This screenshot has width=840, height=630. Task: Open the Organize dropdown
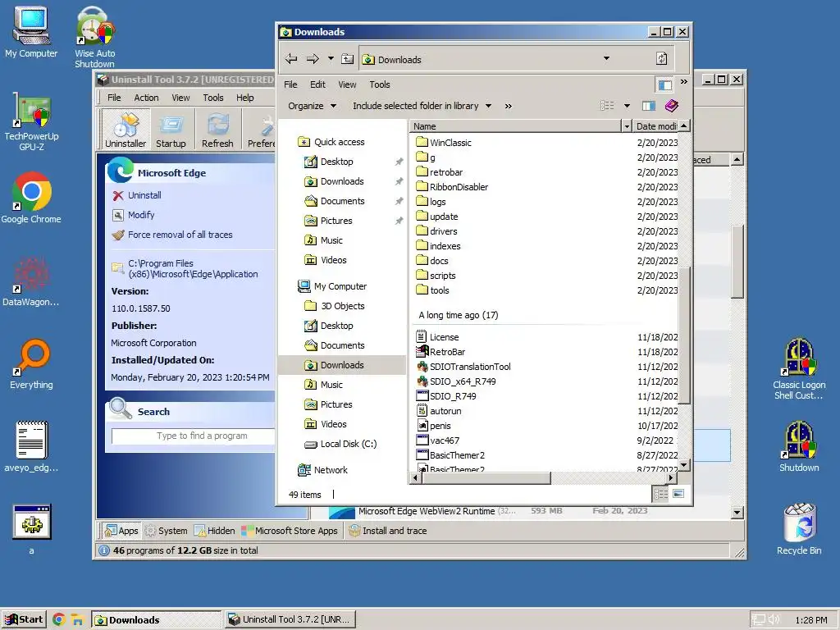(x=312, y=106)
